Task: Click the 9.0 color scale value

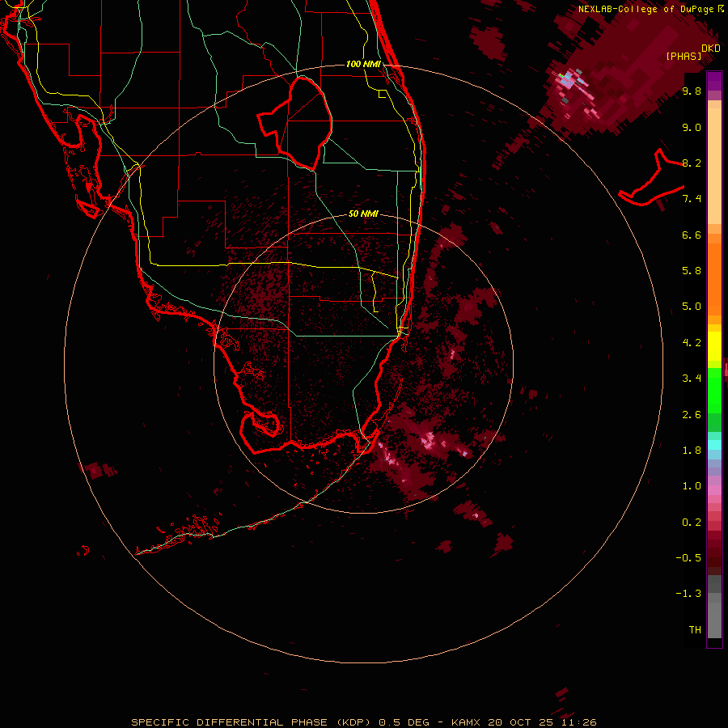Action: [692, 127]
